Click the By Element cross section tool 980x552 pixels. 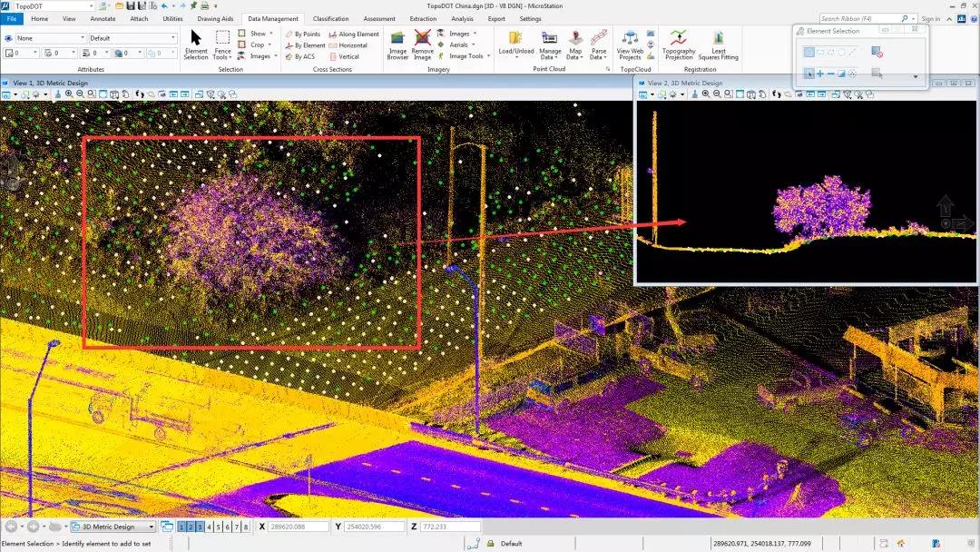(x=305, y=45)
